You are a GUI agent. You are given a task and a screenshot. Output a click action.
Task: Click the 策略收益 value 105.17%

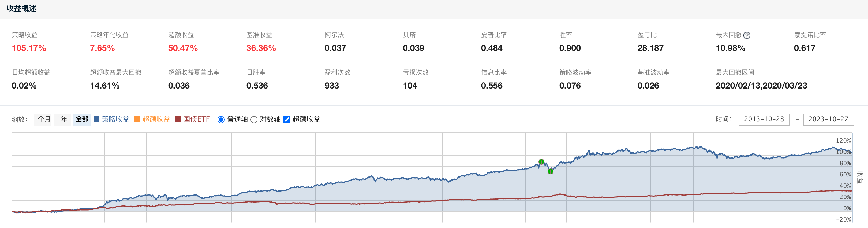point(29,48)
